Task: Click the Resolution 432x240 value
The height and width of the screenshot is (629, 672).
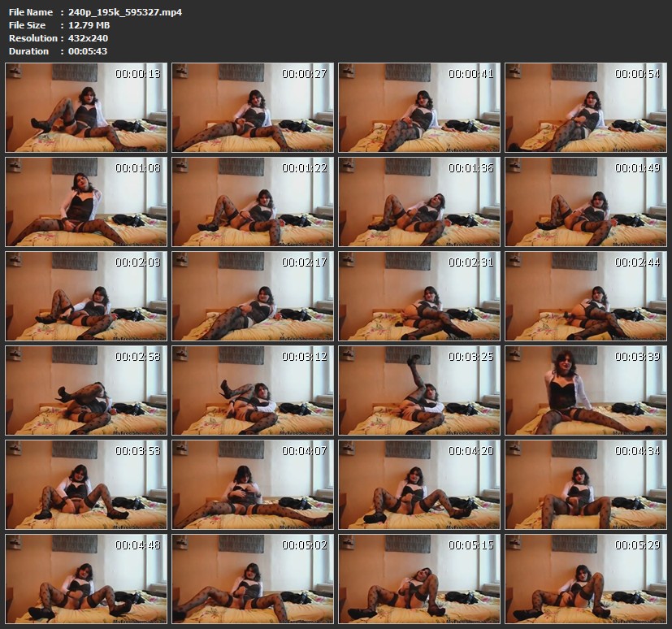Action: pos(89,38)
